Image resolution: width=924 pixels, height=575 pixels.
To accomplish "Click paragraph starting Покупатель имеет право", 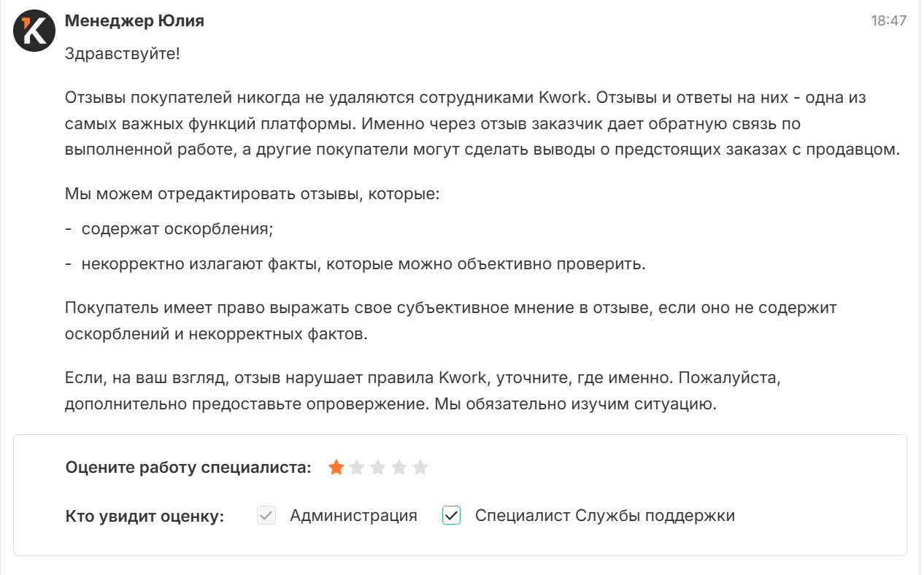I will point(450,320).
